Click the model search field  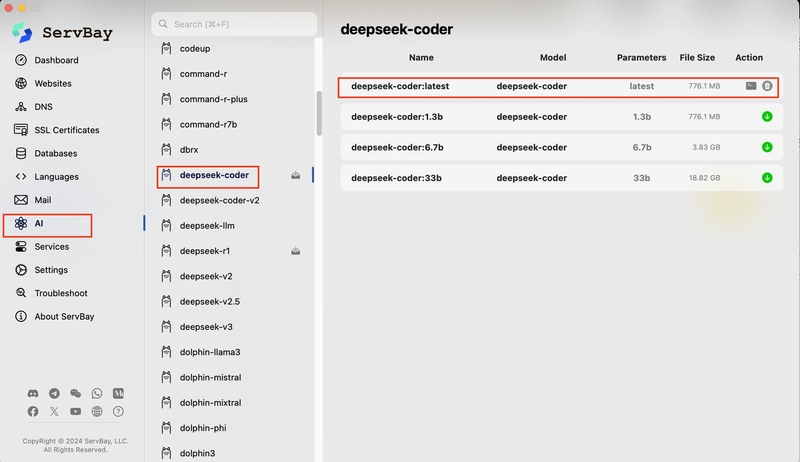[x=234, y=24]
